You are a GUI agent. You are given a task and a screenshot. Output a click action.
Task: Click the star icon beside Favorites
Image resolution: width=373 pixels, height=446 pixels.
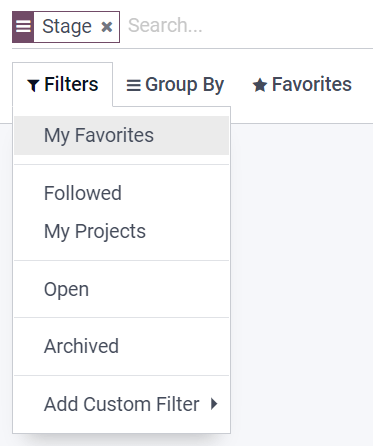[260, 85]
